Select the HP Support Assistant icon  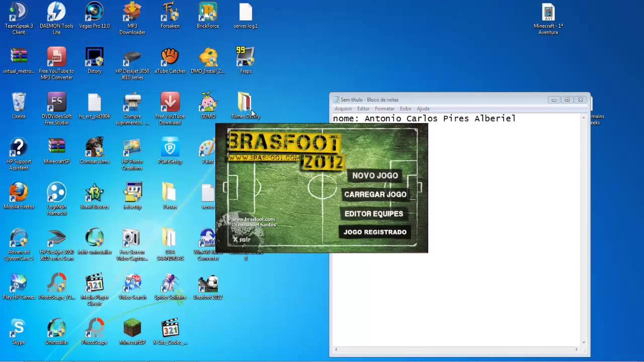19,154
